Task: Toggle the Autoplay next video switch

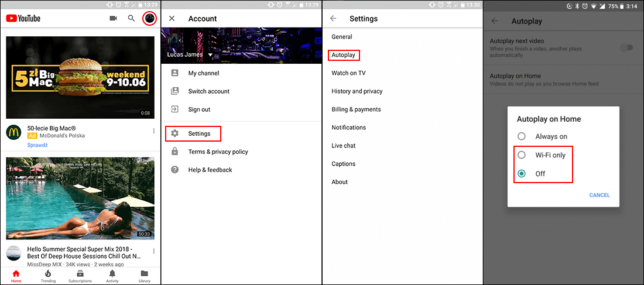Action: [x=627, y=47]
